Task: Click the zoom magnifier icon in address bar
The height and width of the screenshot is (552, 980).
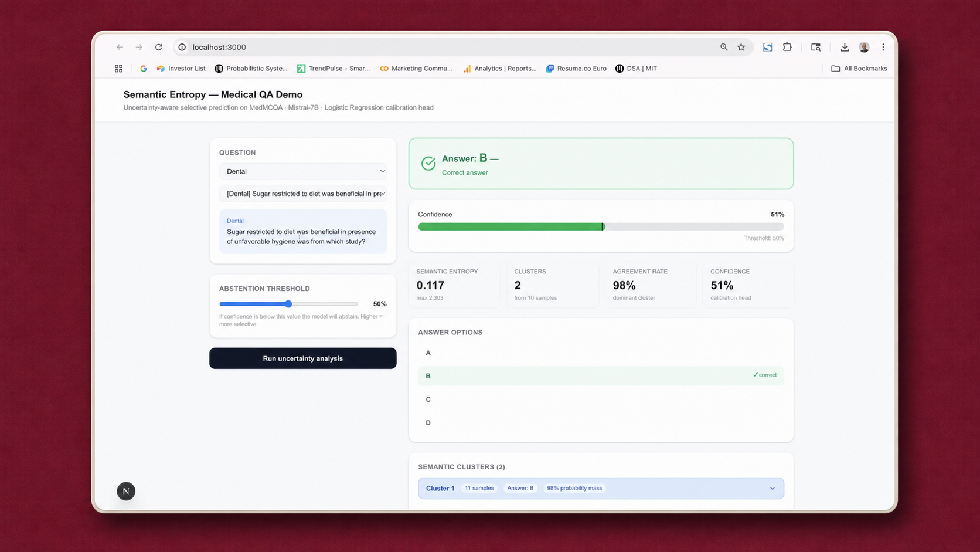Action: [x=724, y=47]
